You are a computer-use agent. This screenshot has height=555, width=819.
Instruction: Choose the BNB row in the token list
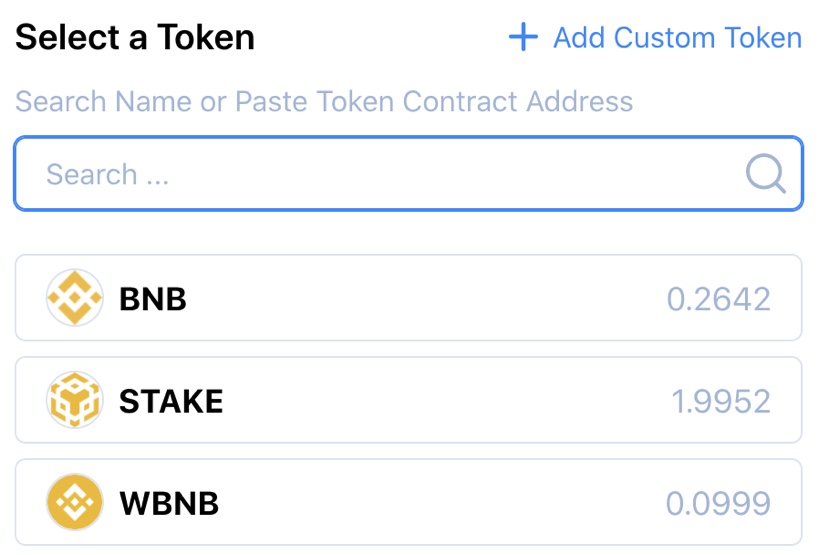(x=408, y=298)
